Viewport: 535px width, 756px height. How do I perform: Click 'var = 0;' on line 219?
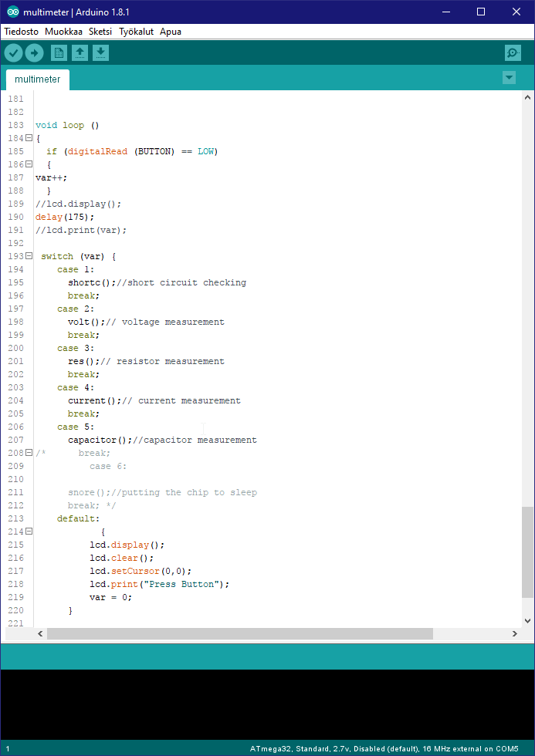(110, 597)
